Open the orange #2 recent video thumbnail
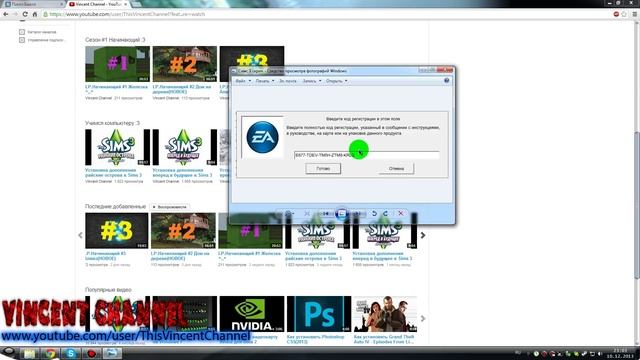The height and width of the screenshot is (360, 640). [x=183, y=231]
